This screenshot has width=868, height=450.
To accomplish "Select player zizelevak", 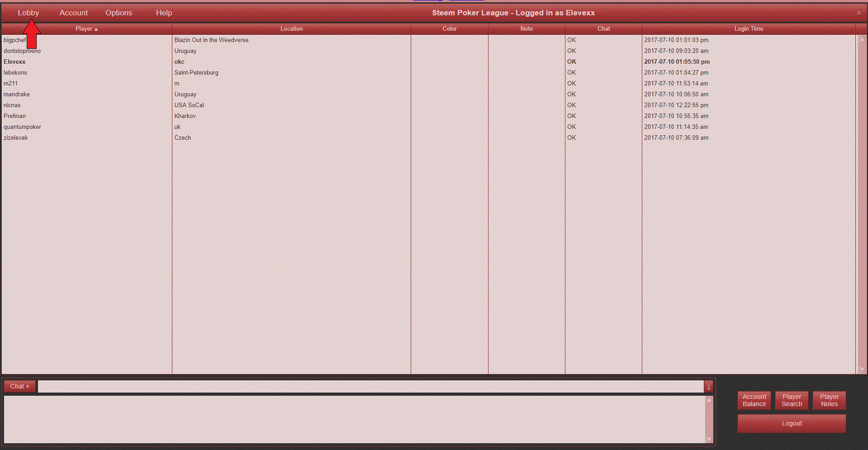I will pos(16,137).
